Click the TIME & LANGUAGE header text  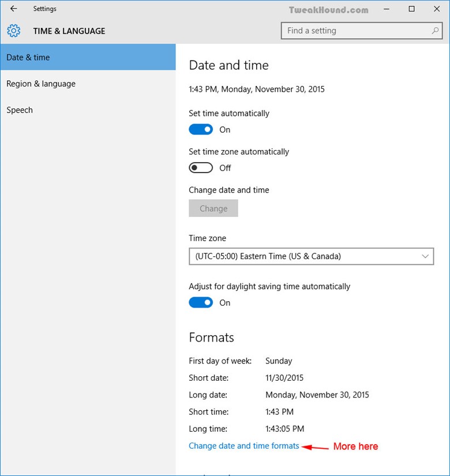(x=69, y=31)
